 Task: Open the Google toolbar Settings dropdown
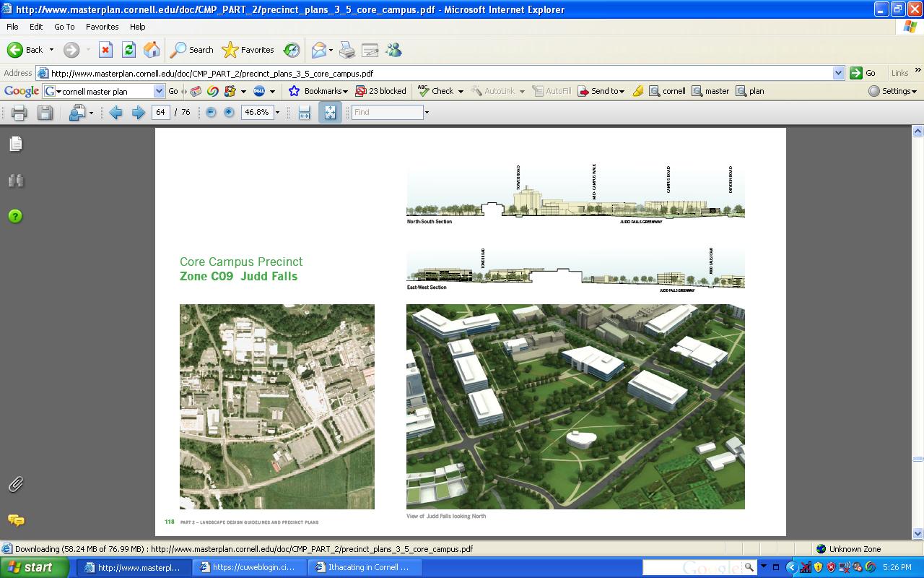893,91
